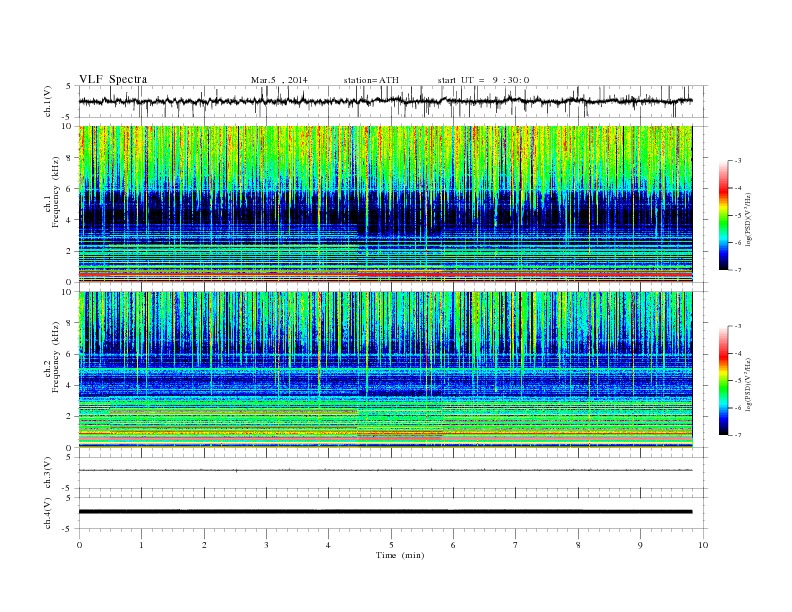Screen dimensions: 792x612
Task: Click the '8' kHz tick on ch.1 frequency axis
Action: point(69,158)
